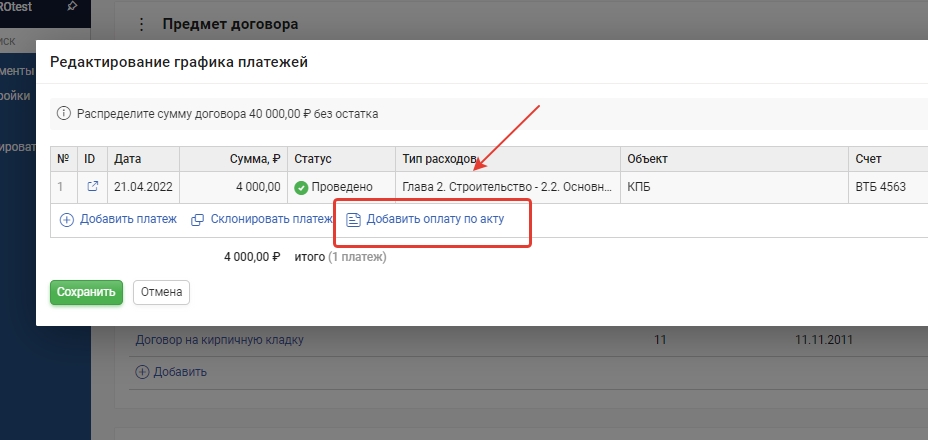Click the Добавить оплату по акту link
Viewport: 928px width, 440px height.
coord(435,220)
